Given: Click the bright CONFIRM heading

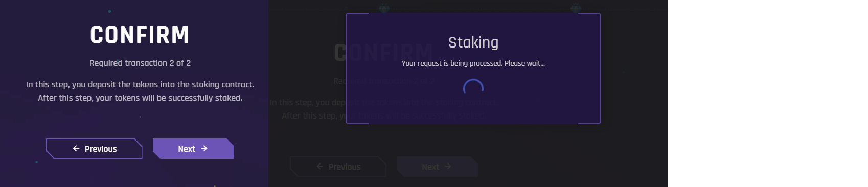Looking at the screenshot, I should [140, 35].
